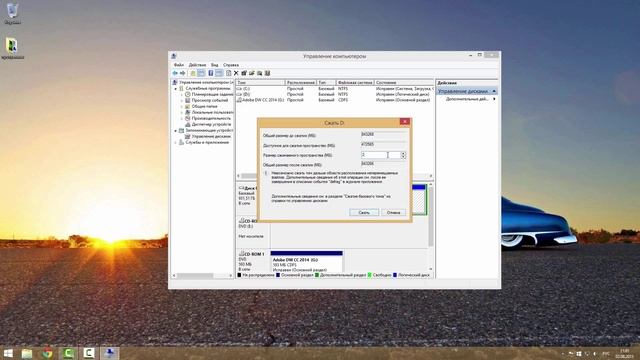Screen dimensions: 640x360
Task: Open the Вид menu
Action: [x=214, y=65]
